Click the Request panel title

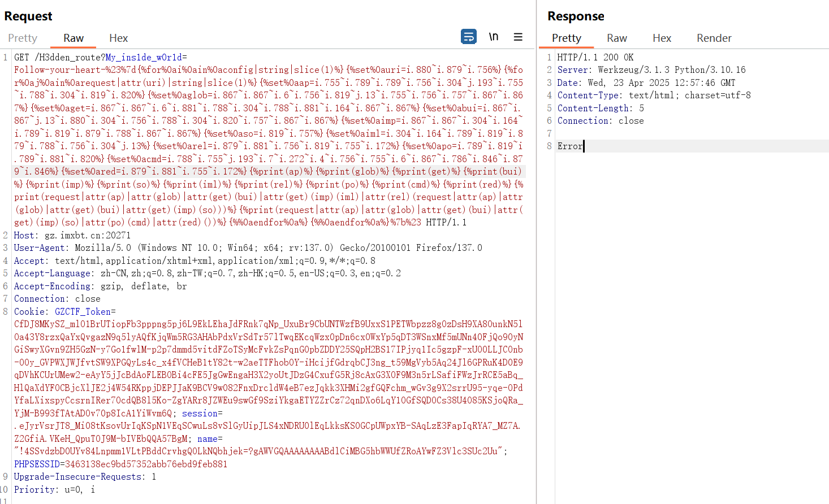click(x=28, y=16)
